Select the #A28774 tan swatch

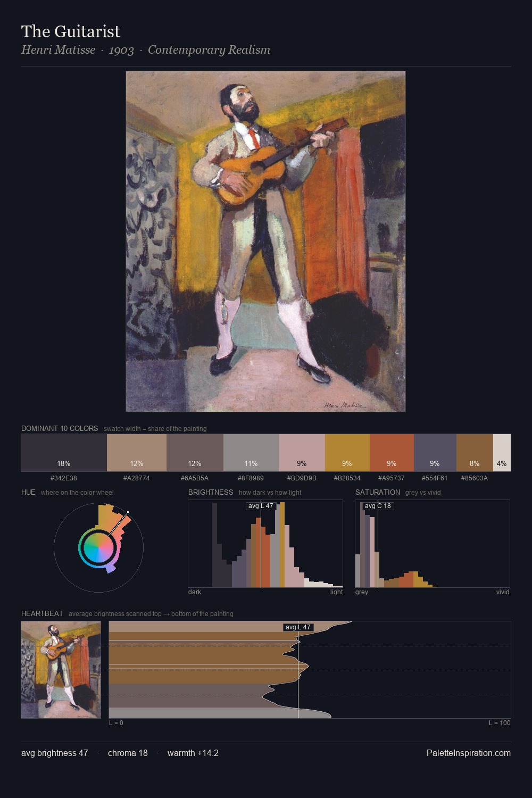tap(137, 453)
